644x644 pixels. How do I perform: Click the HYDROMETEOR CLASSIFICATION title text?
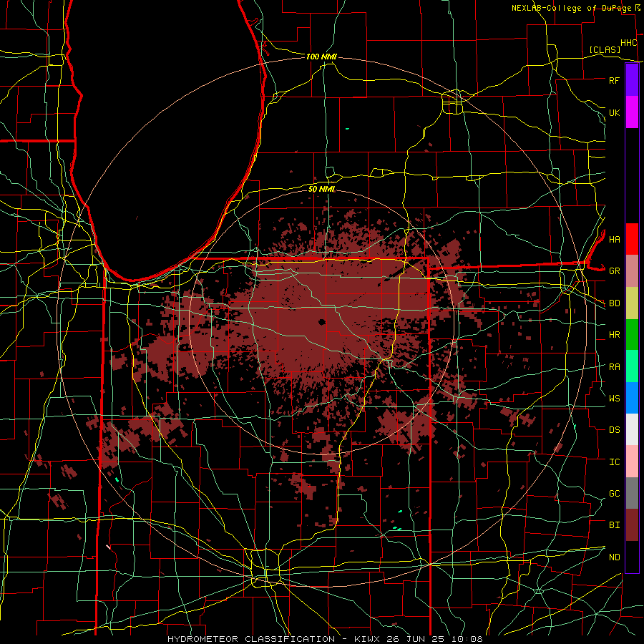(x=251, y=639)
